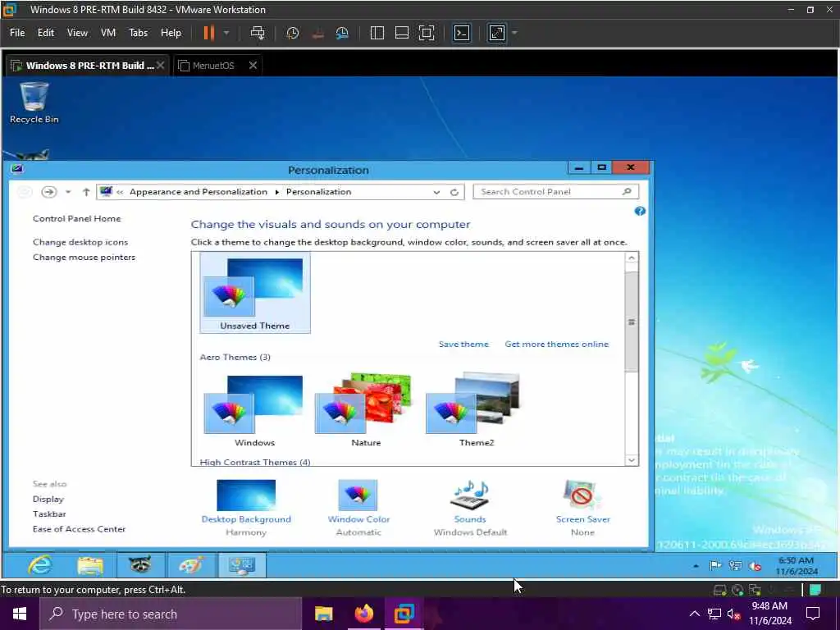The height and width of the screenshot is (630, 840).
Task: Open the dropdown next to the stretch icon
Action: pyautogui.click(x=515, y=33)
